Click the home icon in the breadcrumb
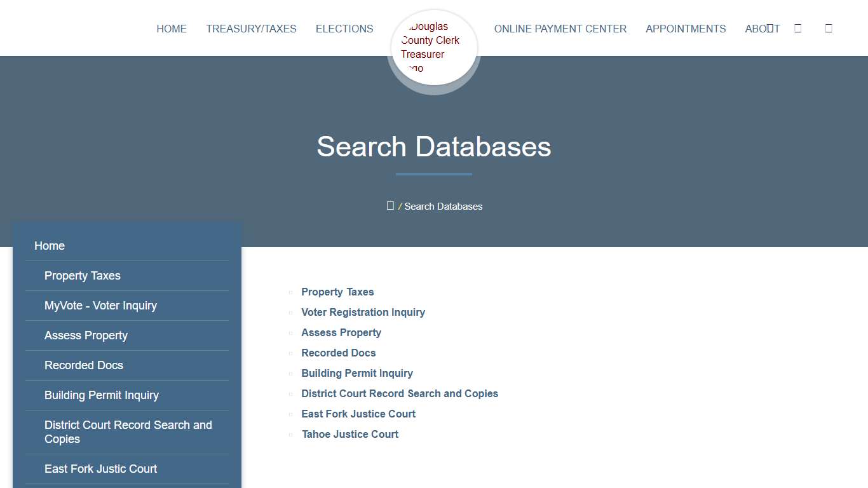The height and width of the screenshot is (488, 868). pos(390,205)
